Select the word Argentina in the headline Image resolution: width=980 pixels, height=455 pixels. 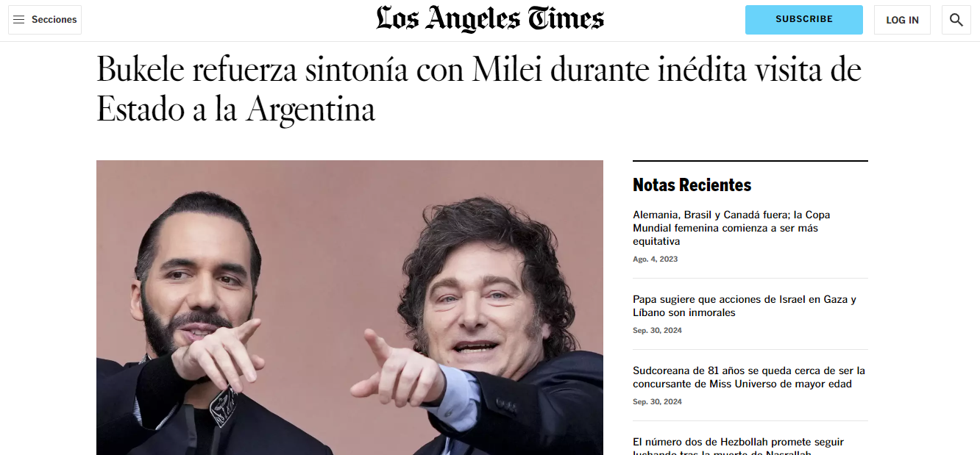[310, 110]
